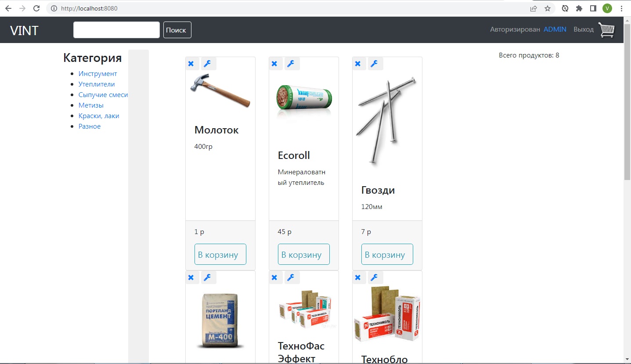Delete the Гвозди product with the X icon
The height and width of the screenshot is (364, 631).
[x=358, y=64]
